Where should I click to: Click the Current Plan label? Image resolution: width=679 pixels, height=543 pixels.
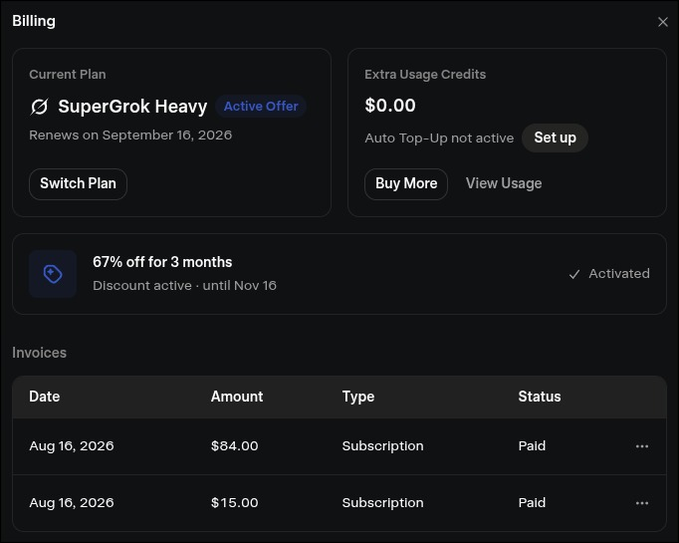pos(68,74)
